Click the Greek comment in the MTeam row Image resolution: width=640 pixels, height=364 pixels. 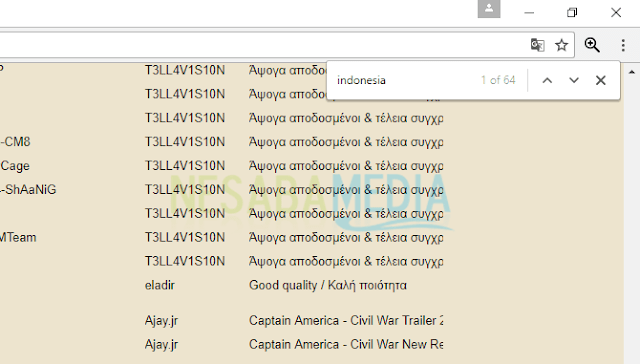346,238
